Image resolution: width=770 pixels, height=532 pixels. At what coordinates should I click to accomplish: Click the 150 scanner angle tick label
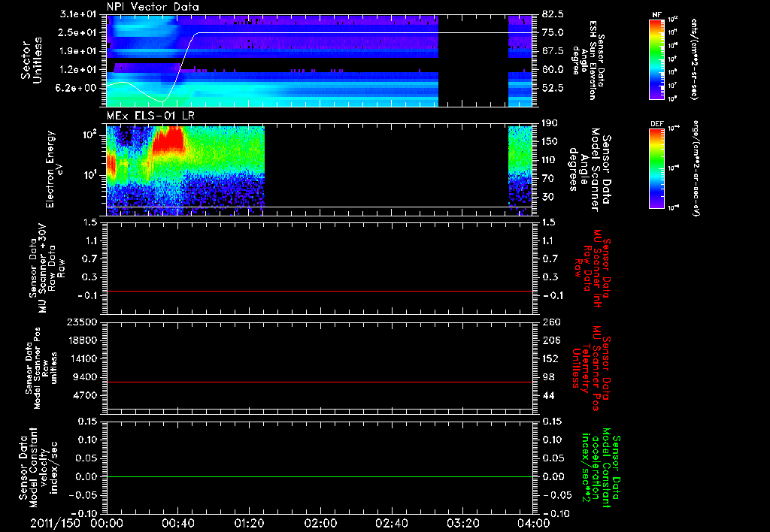pyautogui.click(x=550, y=142)
